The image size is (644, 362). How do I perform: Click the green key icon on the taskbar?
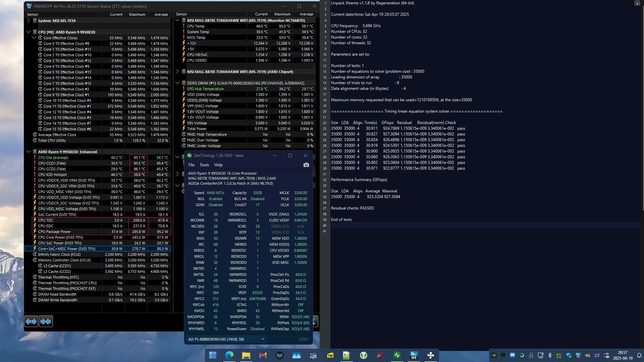[364, 355]
